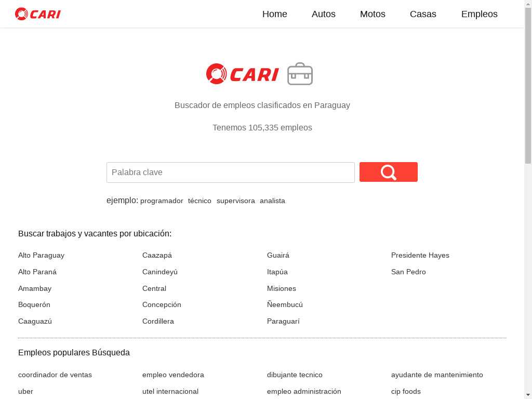Click the cip foods popular search
This screenshot has height=399, width=532.
click(x=406, y=392)
